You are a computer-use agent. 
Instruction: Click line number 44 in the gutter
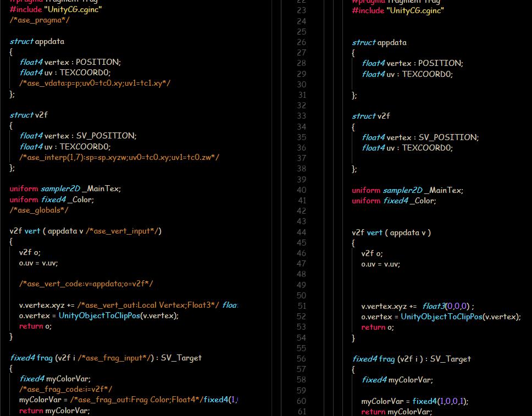(x=301, y=232)
